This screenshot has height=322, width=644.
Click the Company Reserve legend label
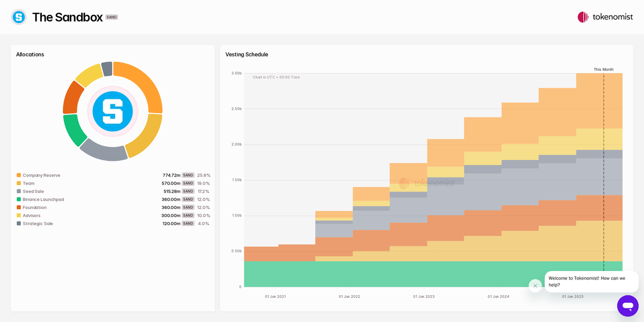pyautogui.click(x=41, y=175)
